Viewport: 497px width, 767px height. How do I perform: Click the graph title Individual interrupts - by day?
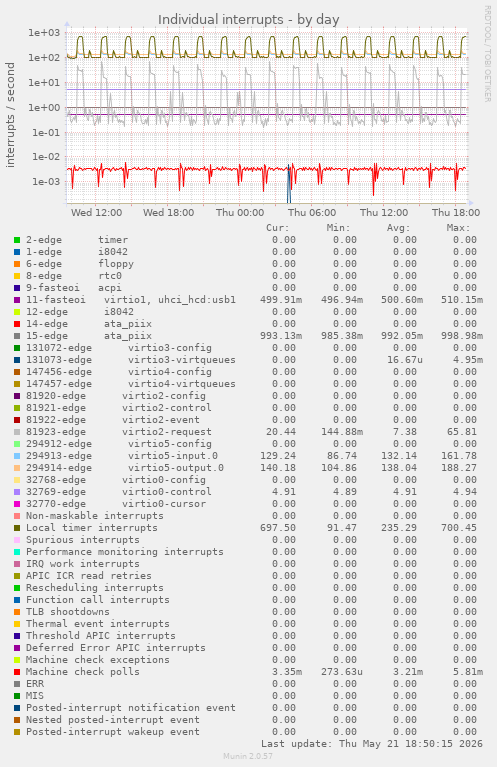[248, 20]
